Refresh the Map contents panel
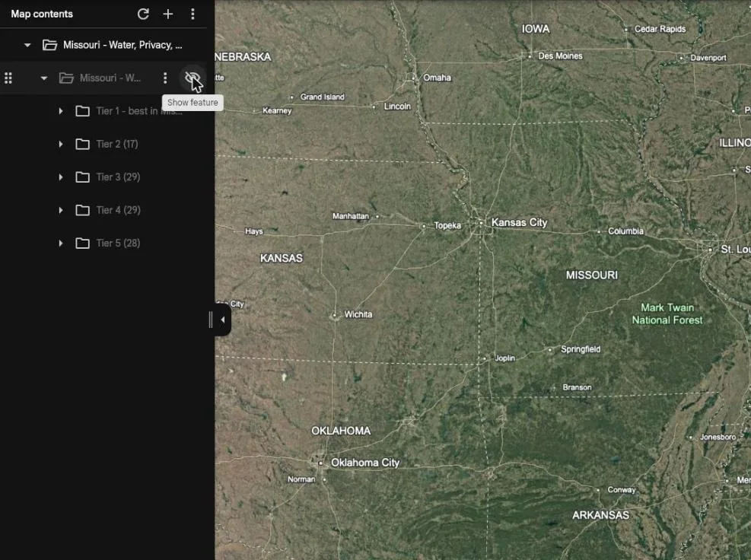751x560 pixels. (143, 14)
